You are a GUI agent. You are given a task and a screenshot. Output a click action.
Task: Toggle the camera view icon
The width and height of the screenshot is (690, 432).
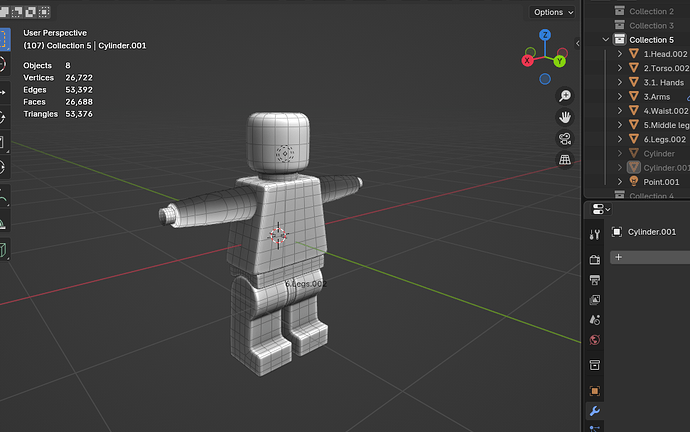(565, 139)
